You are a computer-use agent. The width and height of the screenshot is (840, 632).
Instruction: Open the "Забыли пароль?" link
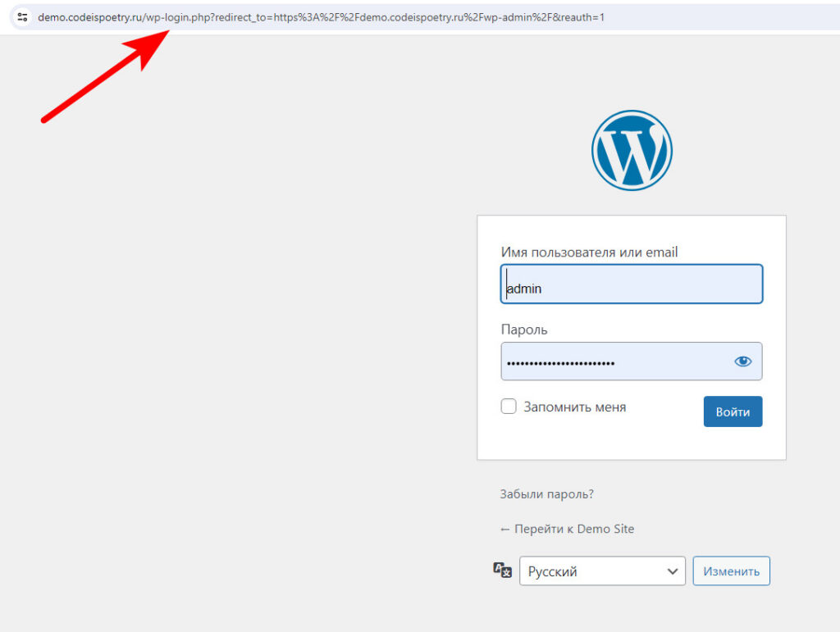546,494
